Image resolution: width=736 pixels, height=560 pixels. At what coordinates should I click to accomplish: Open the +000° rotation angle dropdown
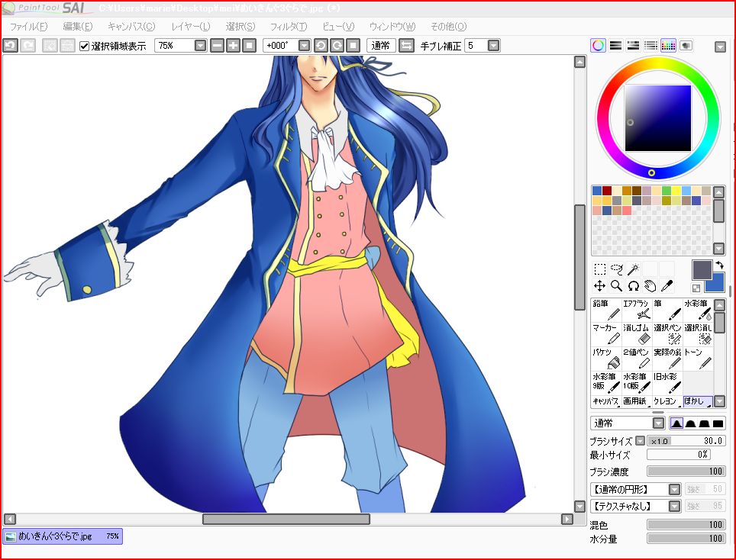[x=304, y=46]
